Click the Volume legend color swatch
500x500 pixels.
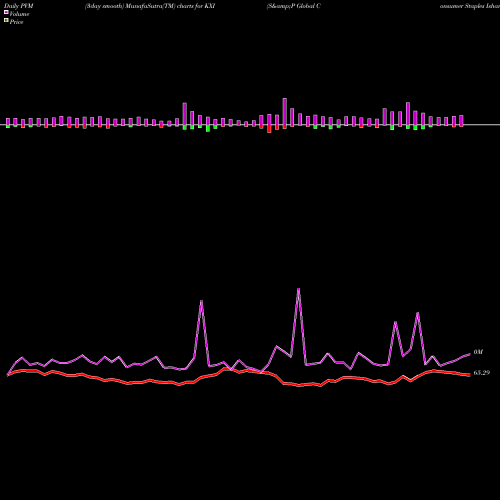coord(6,12)
